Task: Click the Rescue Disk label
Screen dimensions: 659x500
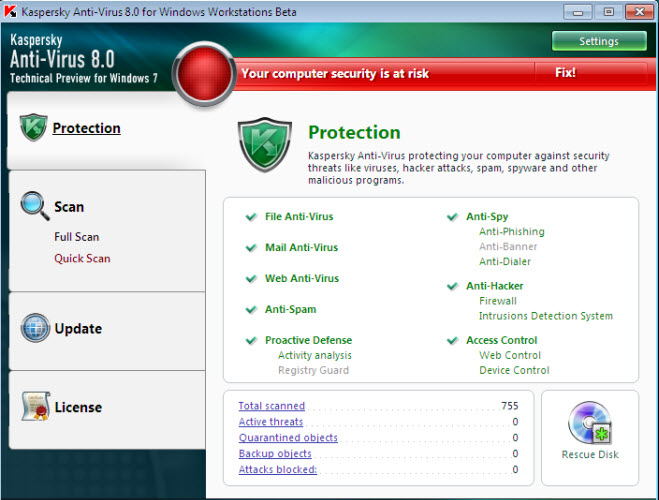Action: coord(590,455)
